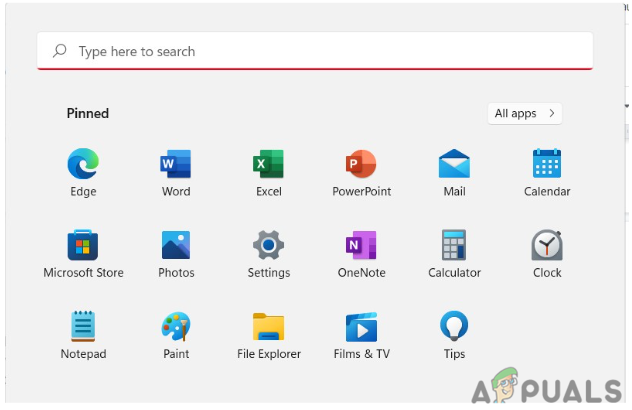Launch OneNote from pinned apps

[x=361, y=245]
